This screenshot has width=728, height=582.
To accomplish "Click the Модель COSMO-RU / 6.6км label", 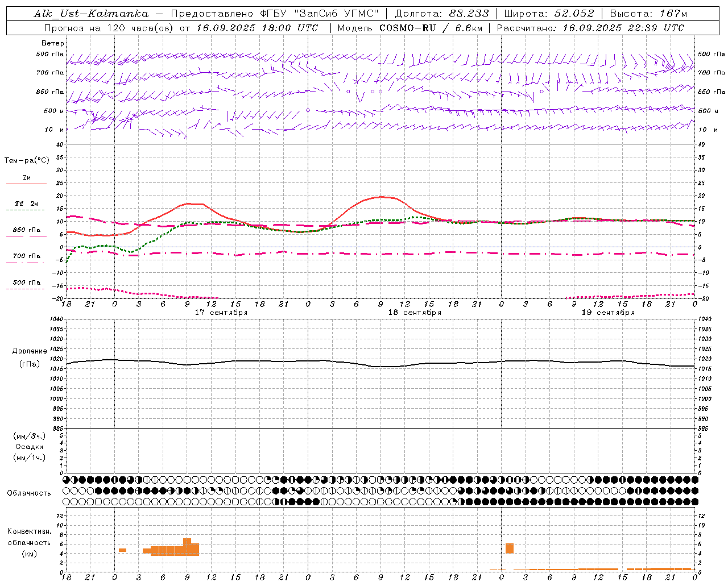I will tap(410, 28).
